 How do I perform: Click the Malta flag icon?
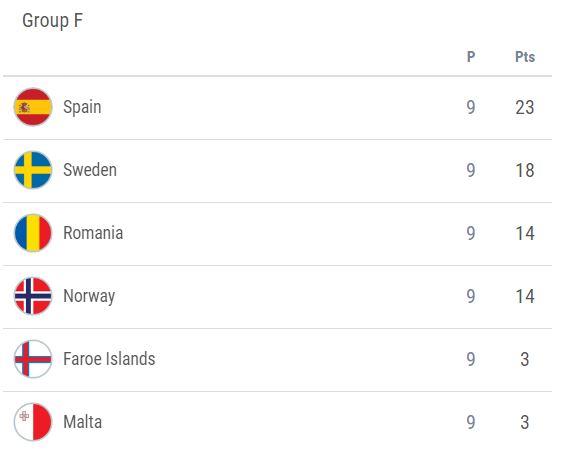(33, 422)
